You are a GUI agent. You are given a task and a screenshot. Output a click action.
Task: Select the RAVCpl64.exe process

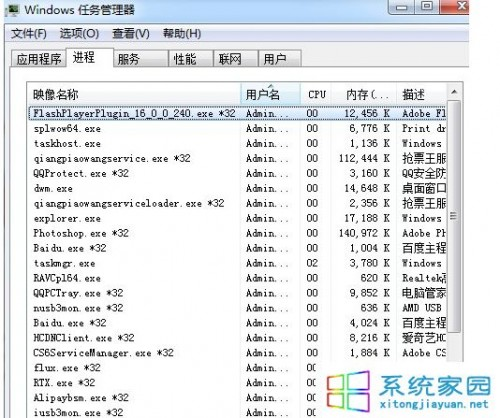(x=238, y=278)
